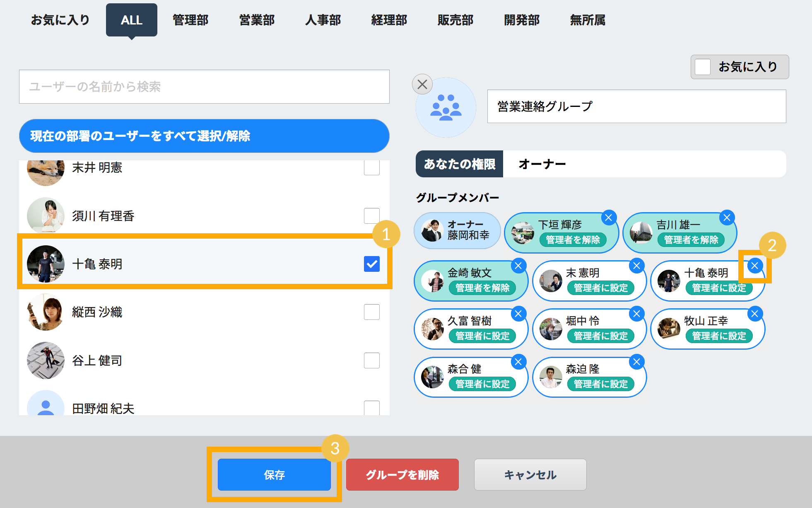The width and height of the screenshot is (812, 508).
Task: Focus the user name search field
Action: 204,87
